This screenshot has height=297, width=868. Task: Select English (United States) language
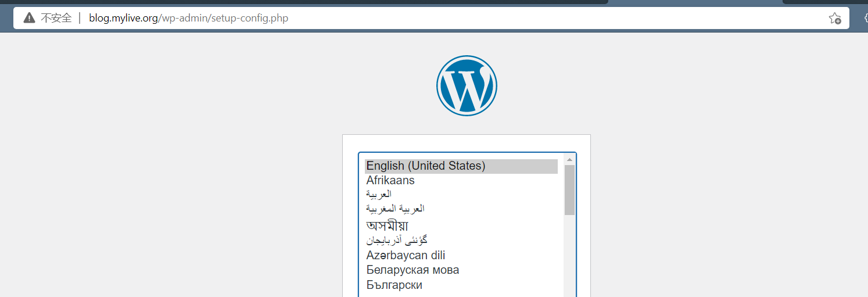[x=461, y=166]
